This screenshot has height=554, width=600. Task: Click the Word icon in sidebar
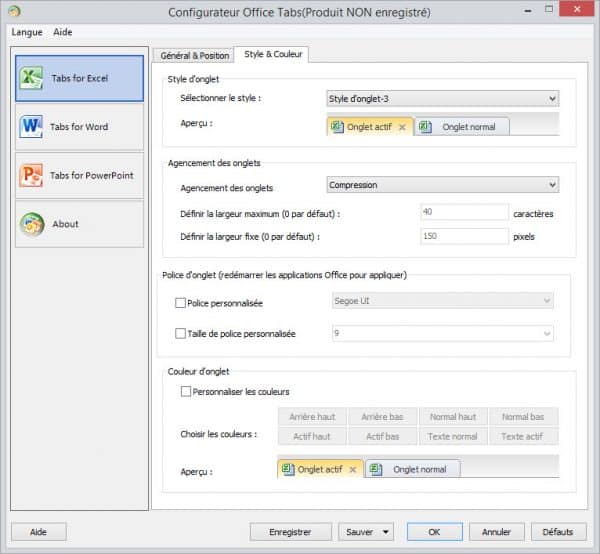[x=31, y=126]
